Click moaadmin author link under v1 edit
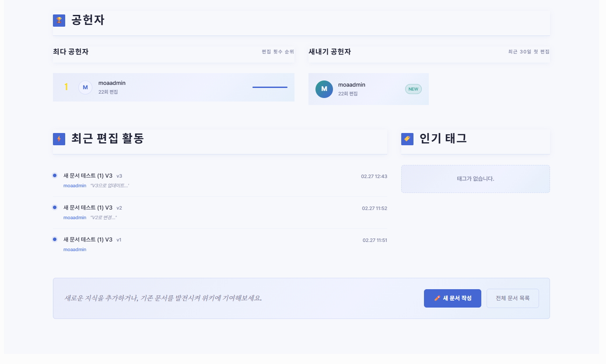This screenshot has height=364, width=606. click(x=75, y=249)
